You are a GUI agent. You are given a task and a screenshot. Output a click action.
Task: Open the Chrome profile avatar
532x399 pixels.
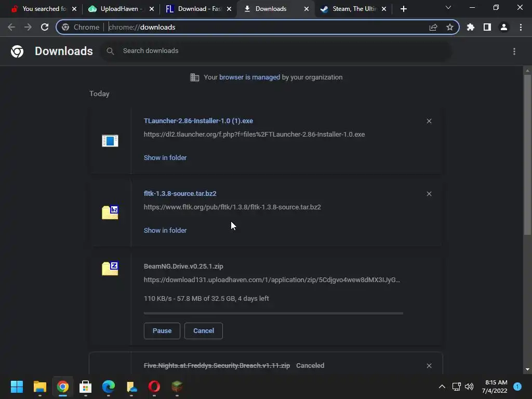tap(504, 27)
